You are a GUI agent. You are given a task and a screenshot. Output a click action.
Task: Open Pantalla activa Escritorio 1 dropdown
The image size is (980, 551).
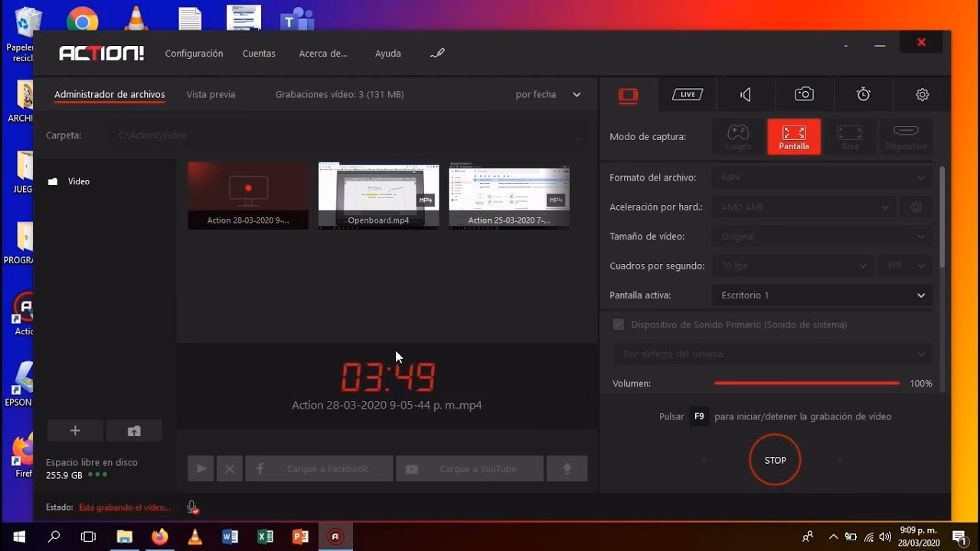822,295
